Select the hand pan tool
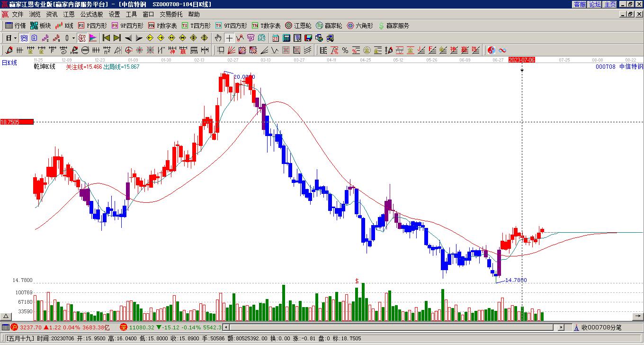Image resolution: width=644 pixels, height=345 pixels. (x=218, y=38)
